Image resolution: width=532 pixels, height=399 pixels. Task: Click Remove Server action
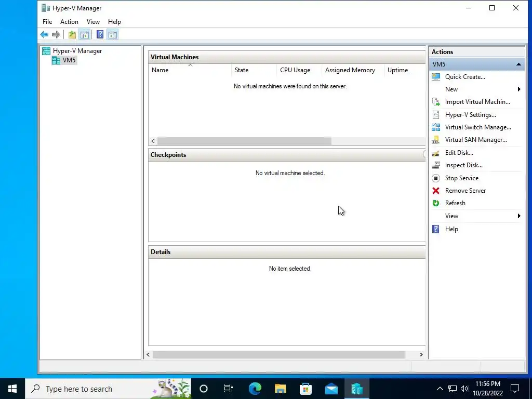(x=465, y=191)
